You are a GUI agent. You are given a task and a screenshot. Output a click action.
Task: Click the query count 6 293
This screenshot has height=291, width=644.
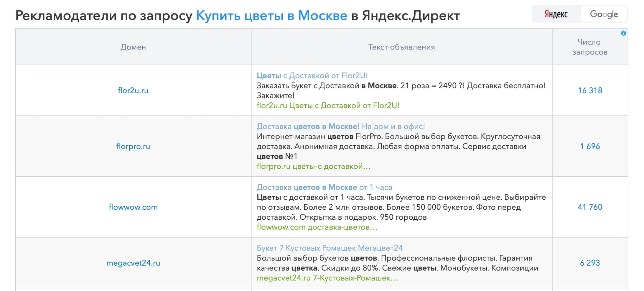(x=590, y=263)
